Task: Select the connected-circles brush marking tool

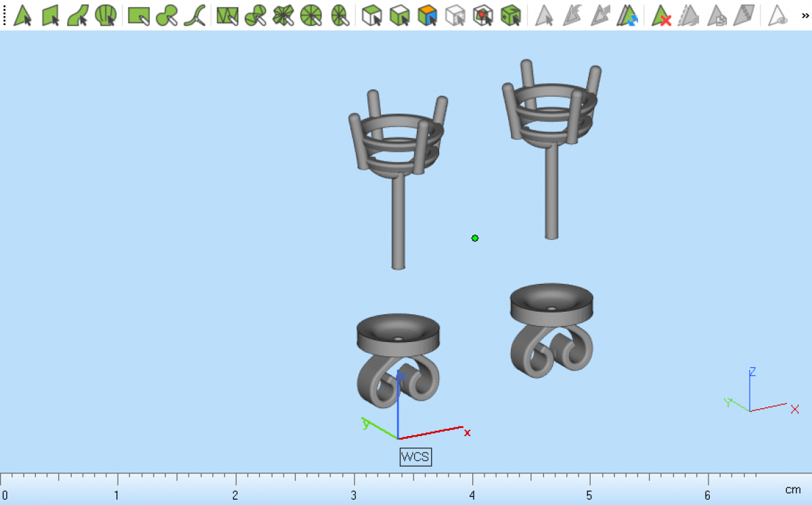Action: (166, 15)
